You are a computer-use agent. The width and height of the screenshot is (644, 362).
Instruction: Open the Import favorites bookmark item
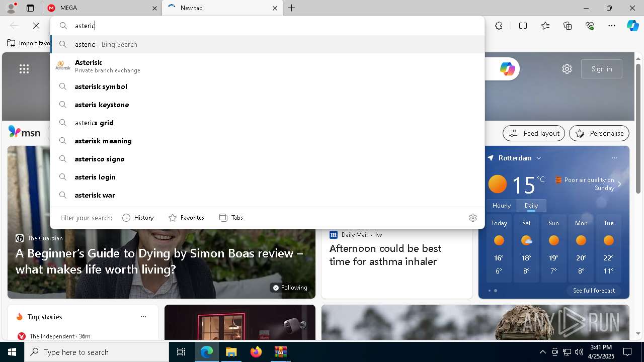pyautogui.click(x=29, y=43)
